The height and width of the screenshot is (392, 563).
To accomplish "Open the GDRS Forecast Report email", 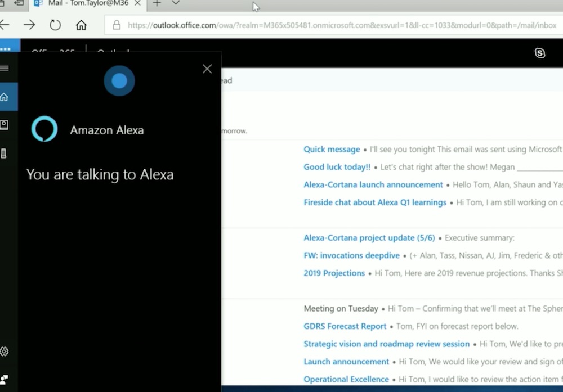I will tap(345, 326).
